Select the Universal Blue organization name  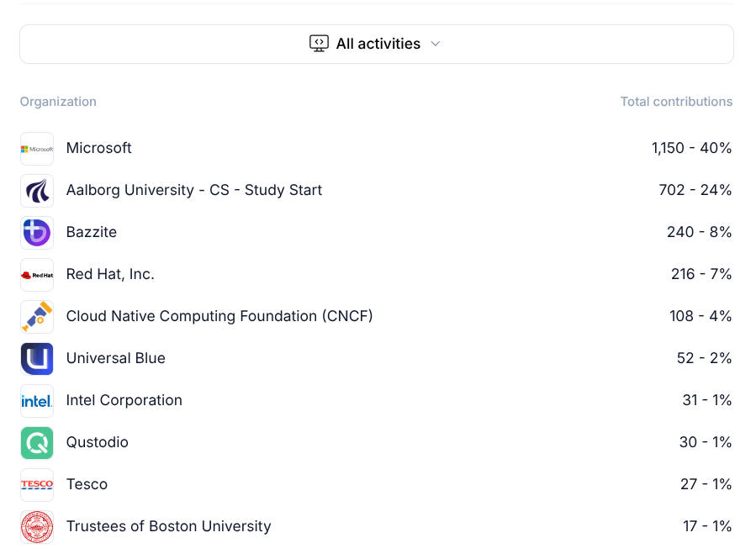point(116,358)
